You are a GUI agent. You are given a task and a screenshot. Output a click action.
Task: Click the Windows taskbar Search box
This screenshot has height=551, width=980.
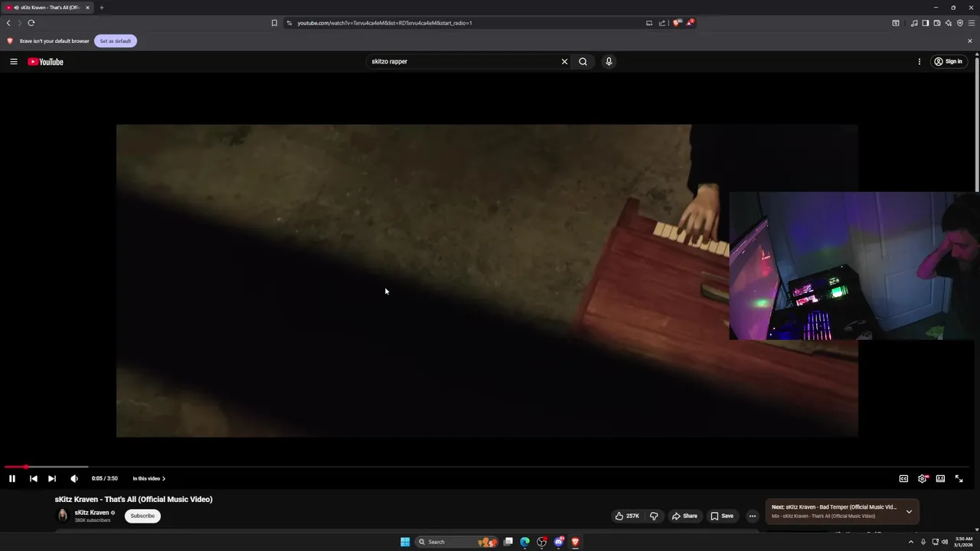click(458, 542)
